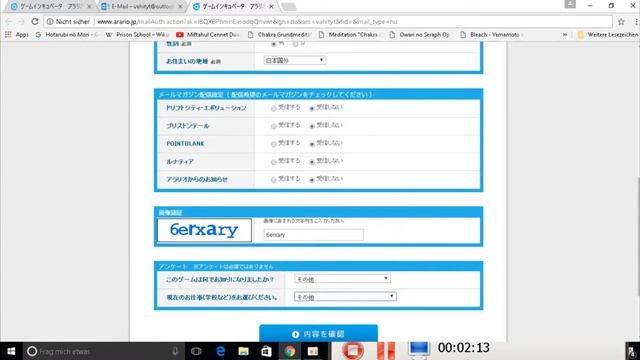Open the Chakra Grundmeditation bookmark
The height and width of the screenshot is (360, 640).
click(x=279, y=35)
